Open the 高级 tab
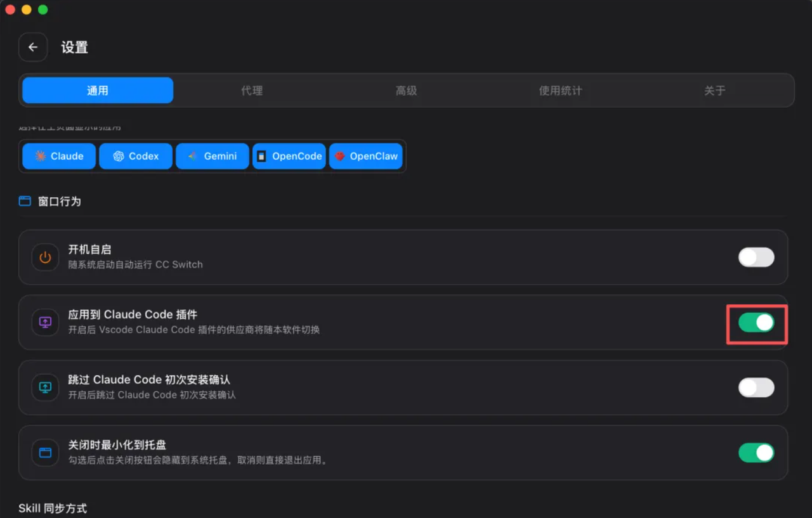 click(406, 90)
